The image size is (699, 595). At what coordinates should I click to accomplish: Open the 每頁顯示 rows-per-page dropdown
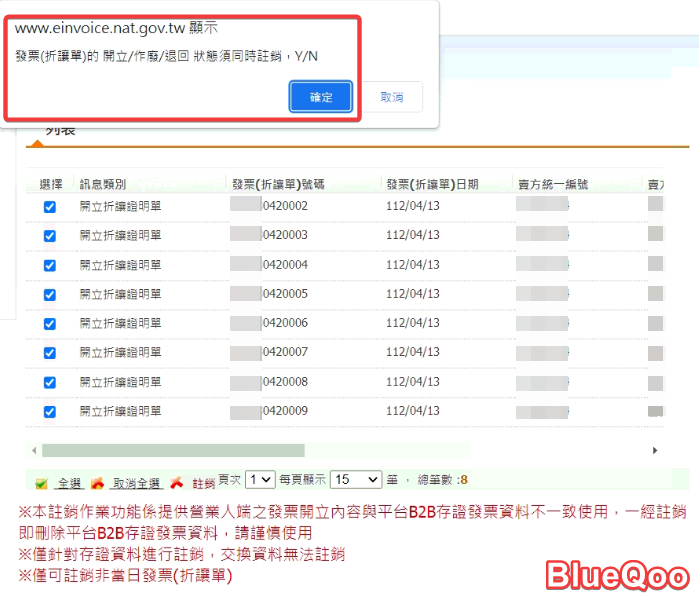click(357, 480)
